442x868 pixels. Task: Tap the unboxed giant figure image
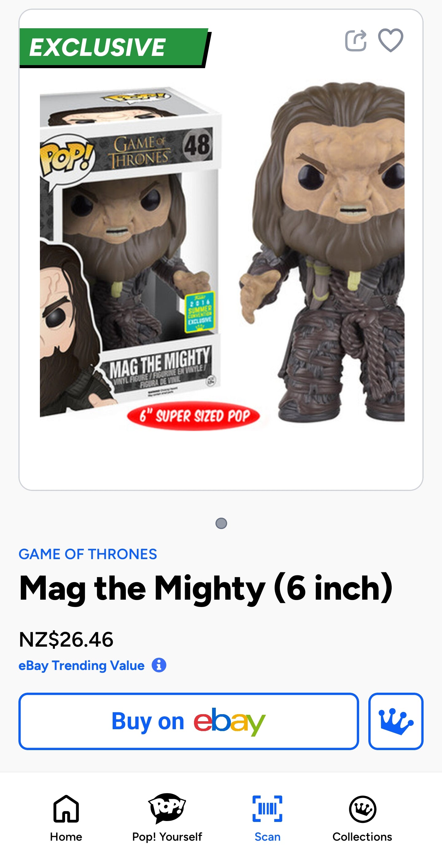(x=322, y=252)
